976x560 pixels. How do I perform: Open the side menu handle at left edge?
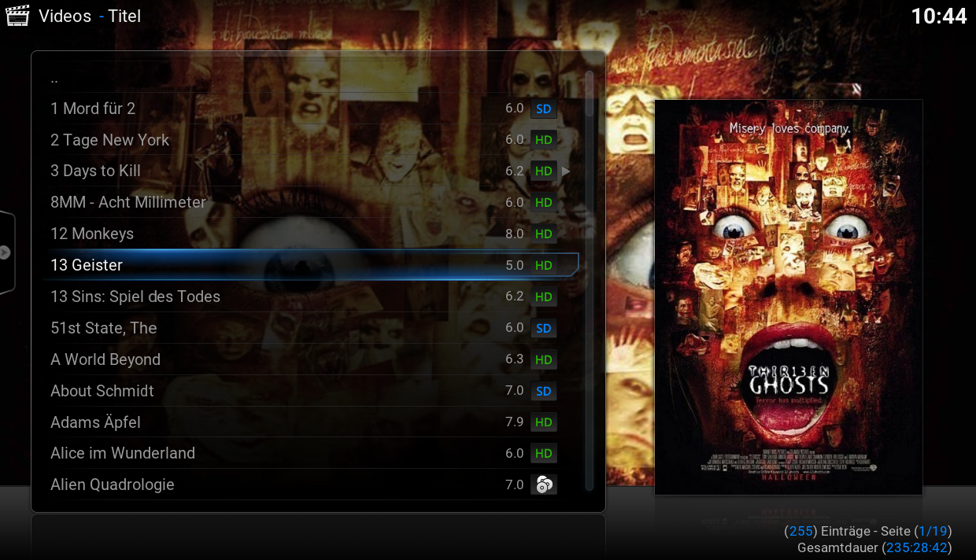tap(6, 252)
